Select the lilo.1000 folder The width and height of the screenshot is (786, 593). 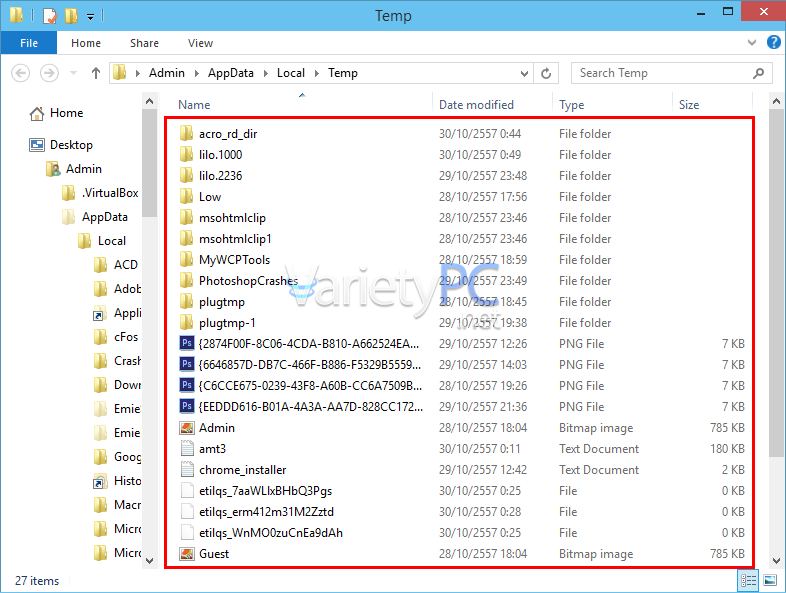click(211, 155)
